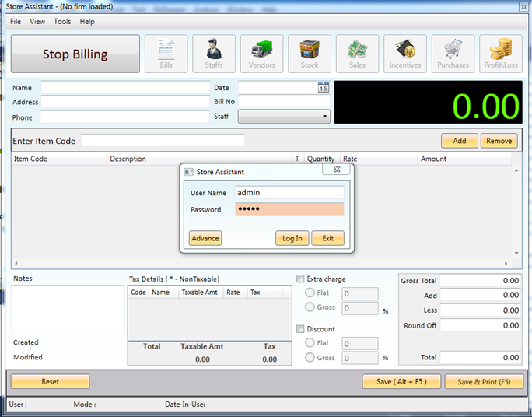Click the Advance button
Viewport: 532px width, 417px height.
click(x=205, y=238)
